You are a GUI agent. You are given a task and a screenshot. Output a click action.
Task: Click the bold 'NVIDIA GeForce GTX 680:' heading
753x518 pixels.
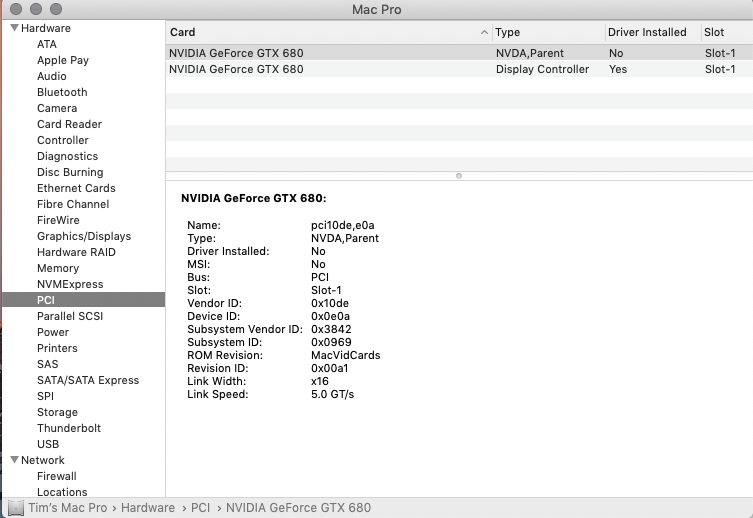pos(254,198)
